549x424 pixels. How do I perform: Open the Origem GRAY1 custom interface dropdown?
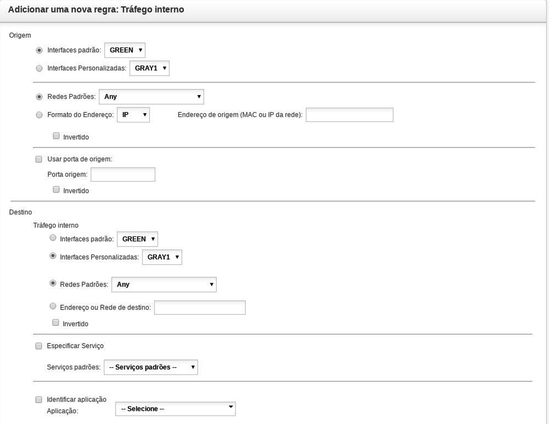[150, 68]
